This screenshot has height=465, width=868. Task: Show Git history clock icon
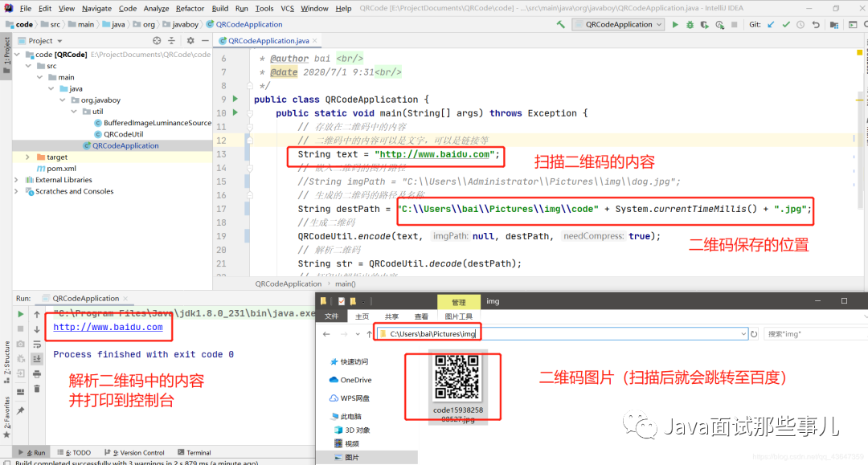[x=800, y=24]
